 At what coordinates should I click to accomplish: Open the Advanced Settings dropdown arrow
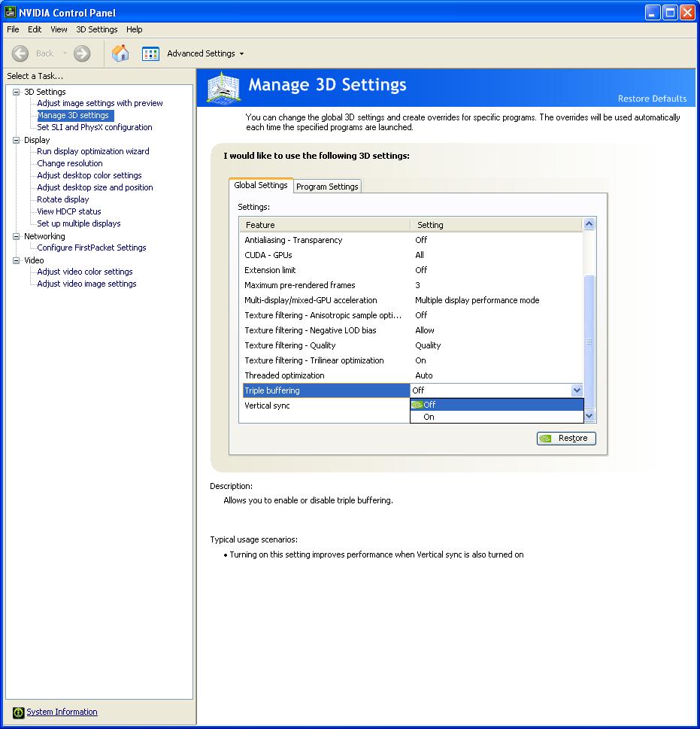[241, 54]
